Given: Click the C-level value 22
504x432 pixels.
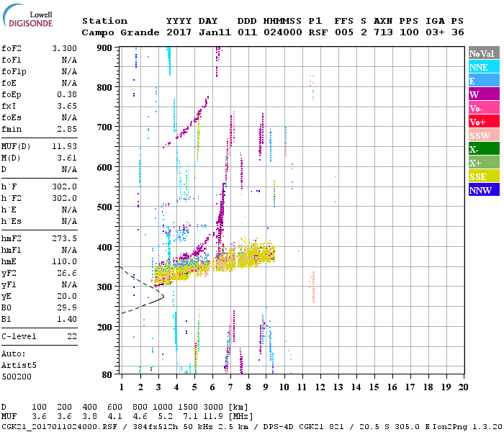Looking at the screenshot, I should (x=72, y=336).
